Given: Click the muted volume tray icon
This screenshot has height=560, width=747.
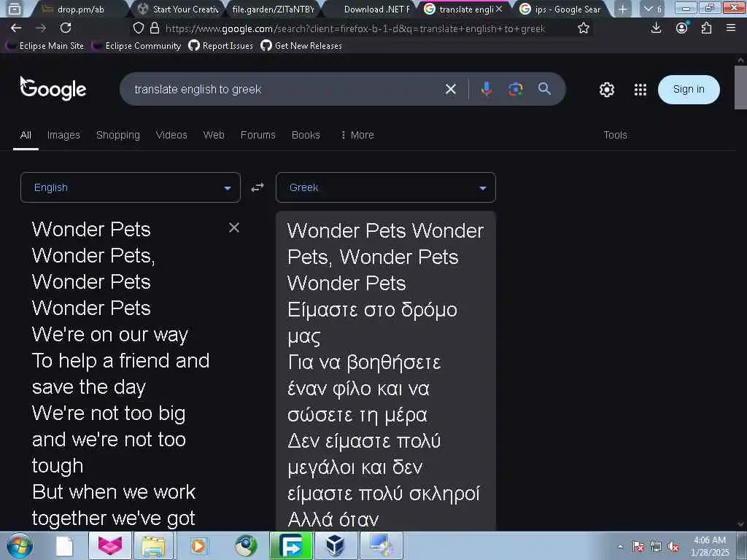Looking at the screenshot, I should pos(673,547).
